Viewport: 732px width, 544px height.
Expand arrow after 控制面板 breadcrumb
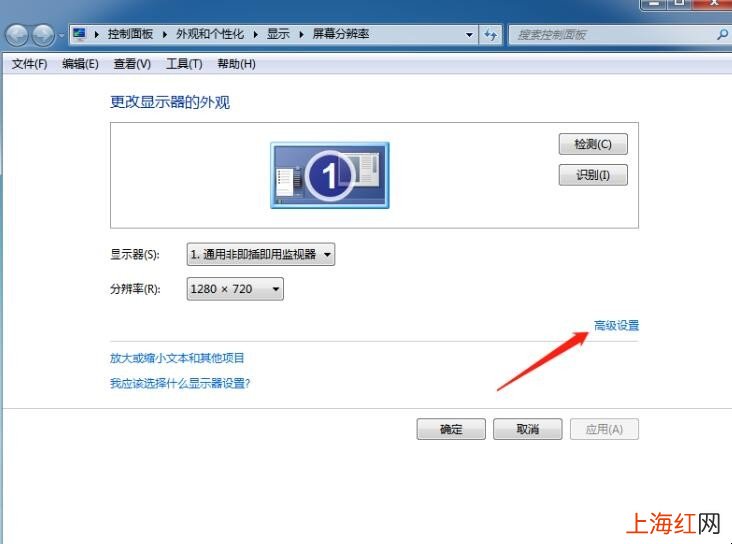165,35
